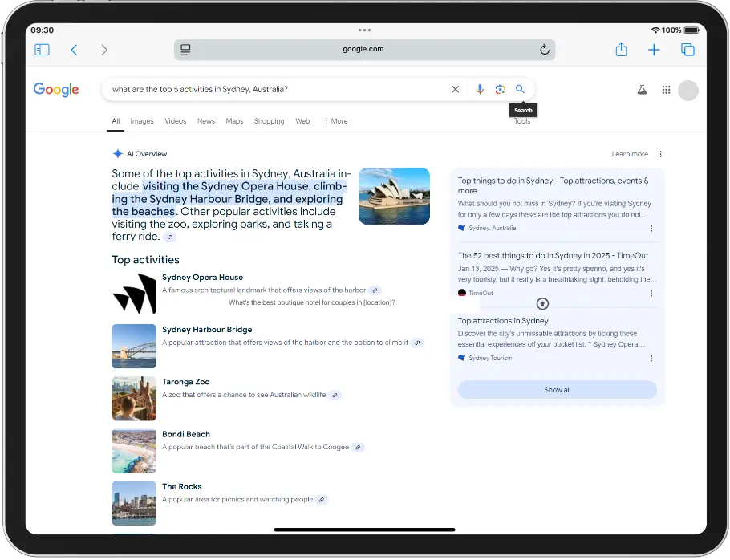
Task: Click the Bondi Beach activity title
Action: 186,434
